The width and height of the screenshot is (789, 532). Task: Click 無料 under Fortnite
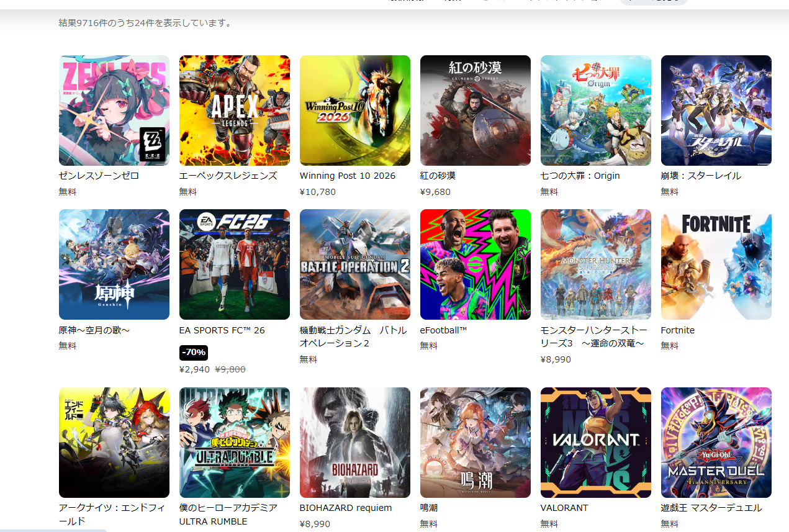670,346
